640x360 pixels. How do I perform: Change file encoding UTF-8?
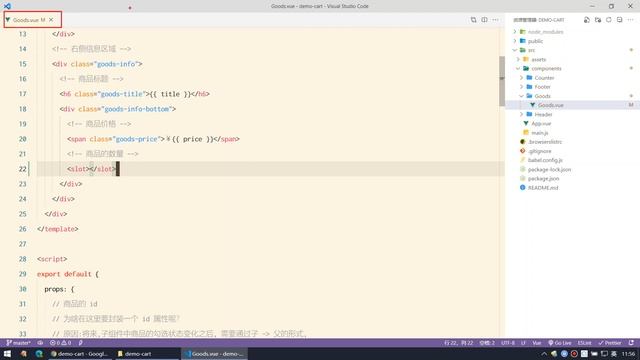point(508,343)
